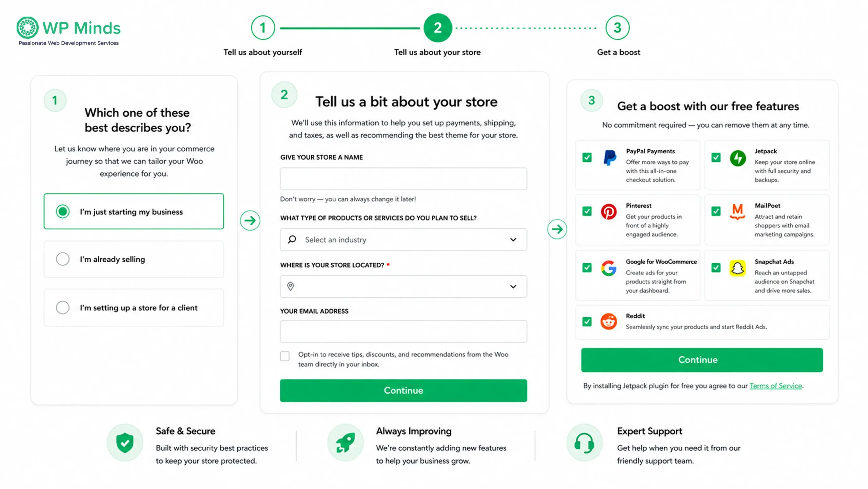The height and width of the screenshot is (489, 868).
Task: Click the "Snapchat Ads" feature title
Action: pyautogui.click(x=774, y=262)
